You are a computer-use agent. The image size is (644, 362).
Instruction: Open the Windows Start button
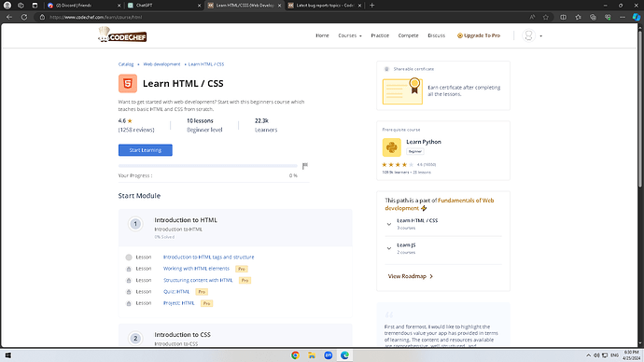7,355
